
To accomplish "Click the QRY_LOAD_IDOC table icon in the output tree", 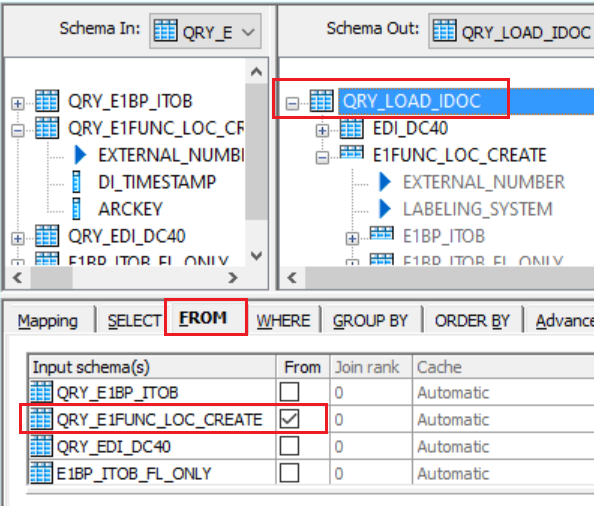I will [x=322, y=101].
